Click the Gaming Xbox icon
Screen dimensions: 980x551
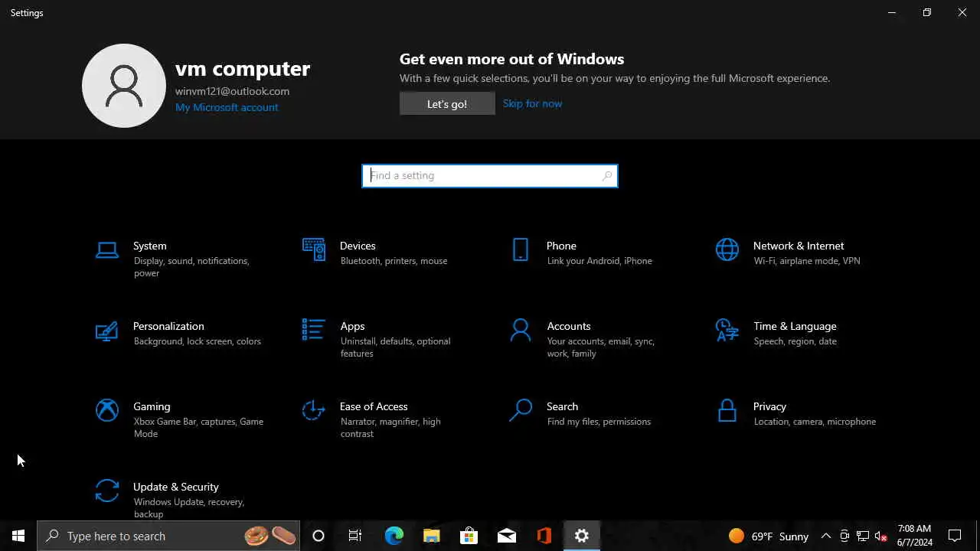point(107,410)
